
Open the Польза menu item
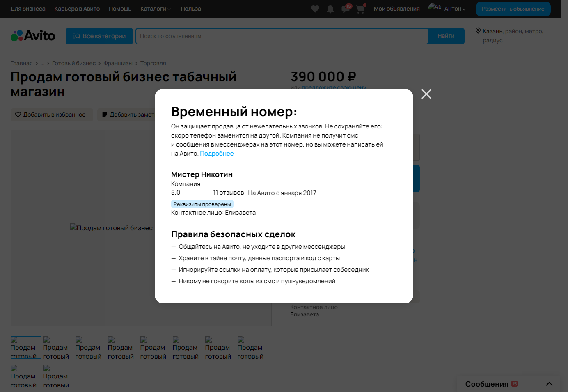coord(191,9)
